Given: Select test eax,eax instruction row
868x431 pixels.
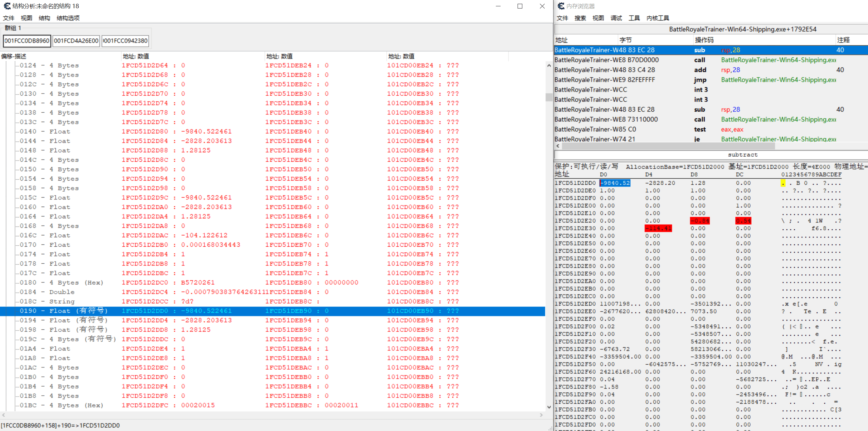Looking at the screenshot, I should (x=711, y=129).
